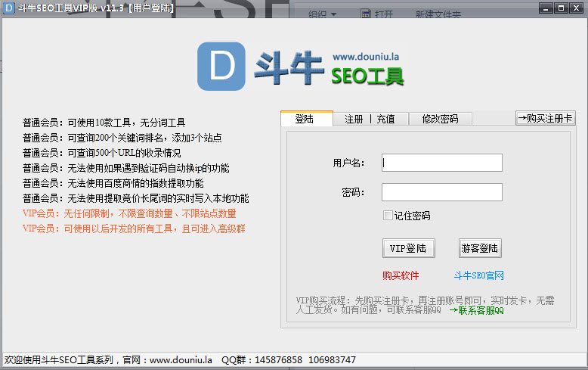Click the →联系客服QQ green link
This screenshot has height=370, width=588.
coord(476,311)
